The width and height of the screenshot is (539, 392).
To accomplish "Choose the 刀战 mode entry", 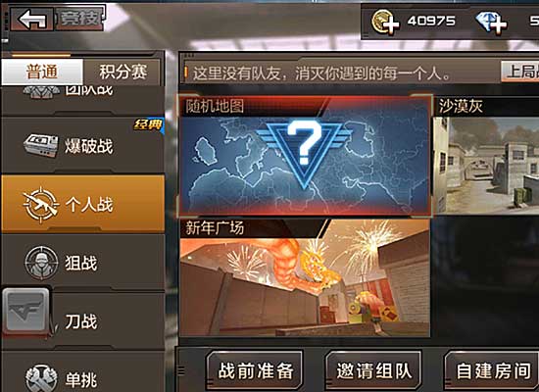I will [x=82, y=320].
